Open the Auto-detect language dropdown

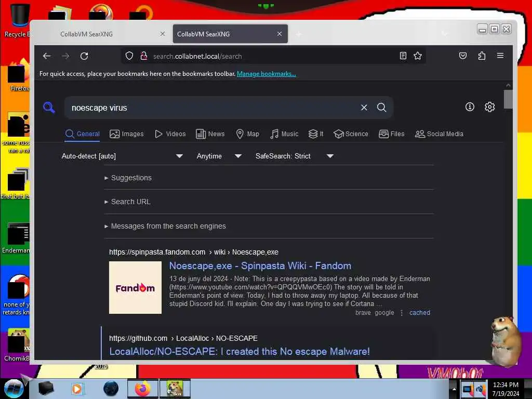[x=122, y=156]
